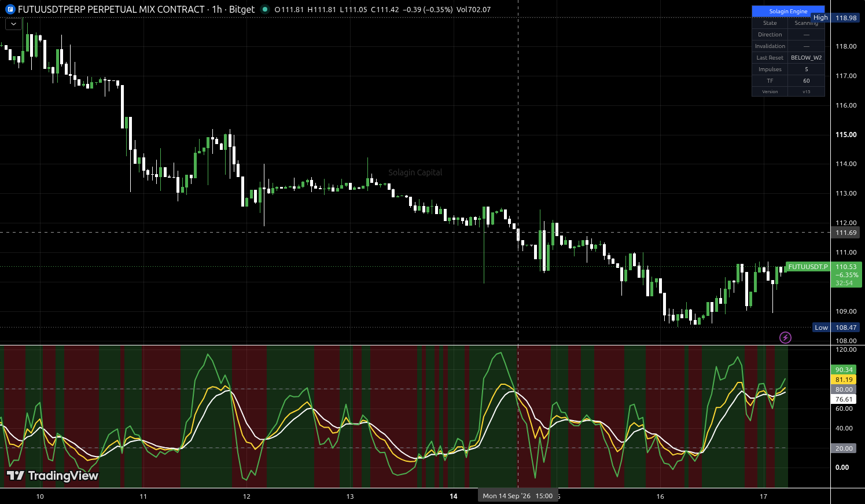Click the O111.81 open price readout
865x504 pixels.
coord(289,9)
